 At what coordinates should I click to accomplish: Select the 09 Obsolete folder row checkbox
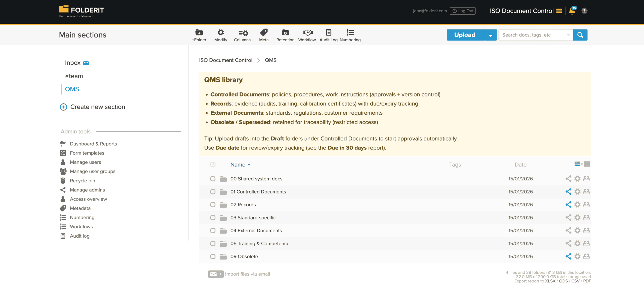click(x=213, y=256)
